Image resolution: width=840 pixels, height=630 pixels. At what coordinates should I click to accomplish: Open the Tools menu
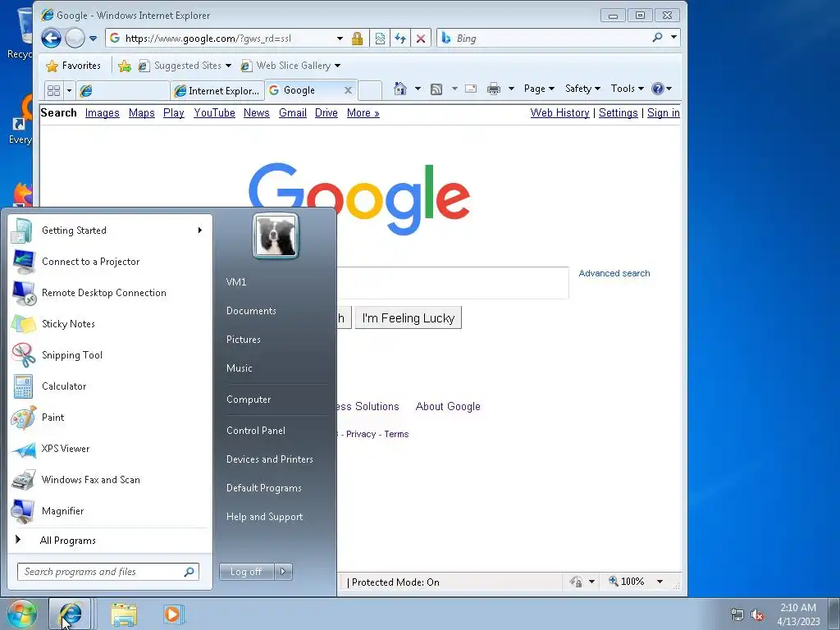pyautogui.click(x=627, y=89)
